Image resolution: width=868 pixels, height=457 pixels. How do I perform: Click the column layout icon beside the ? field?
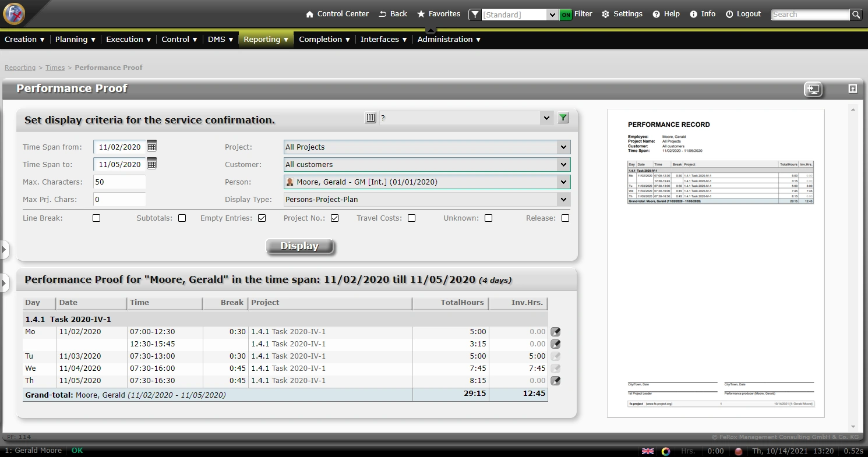point(371,118)
